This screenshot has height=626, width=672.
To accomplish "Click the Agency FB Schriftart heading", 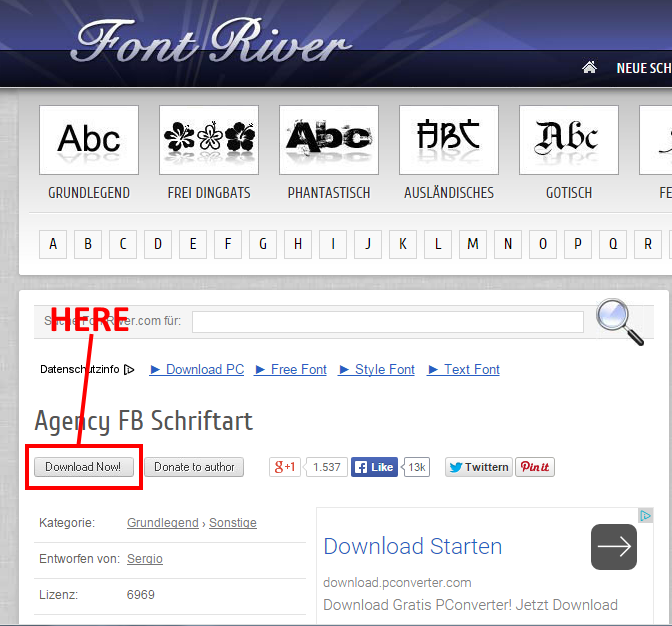I will click(144, 421).
